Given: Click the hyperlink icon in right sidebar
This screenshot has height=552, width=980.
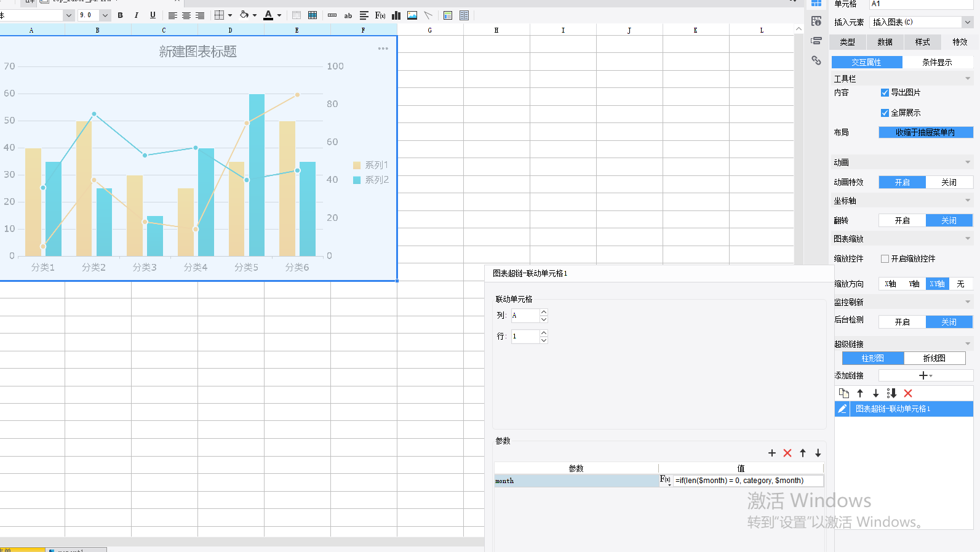Looking at the screenshot, I should (816, 60).
